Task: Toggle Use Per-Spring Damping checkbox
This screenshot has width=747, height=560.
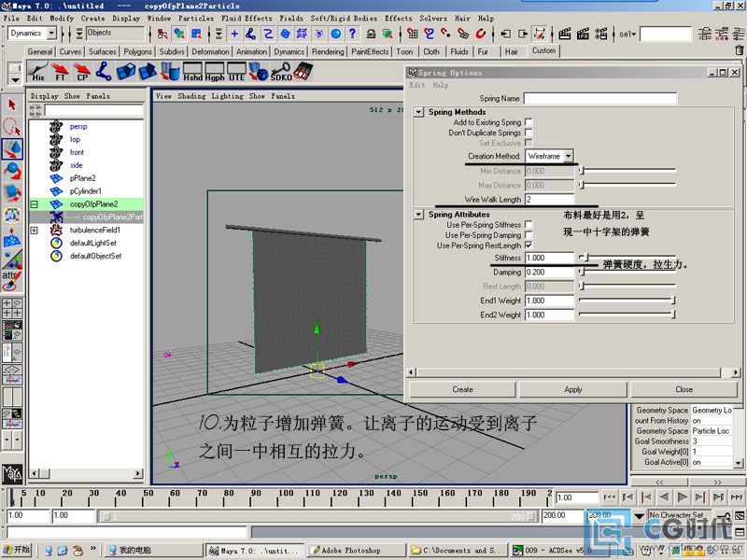Action: tap(529, 235)
